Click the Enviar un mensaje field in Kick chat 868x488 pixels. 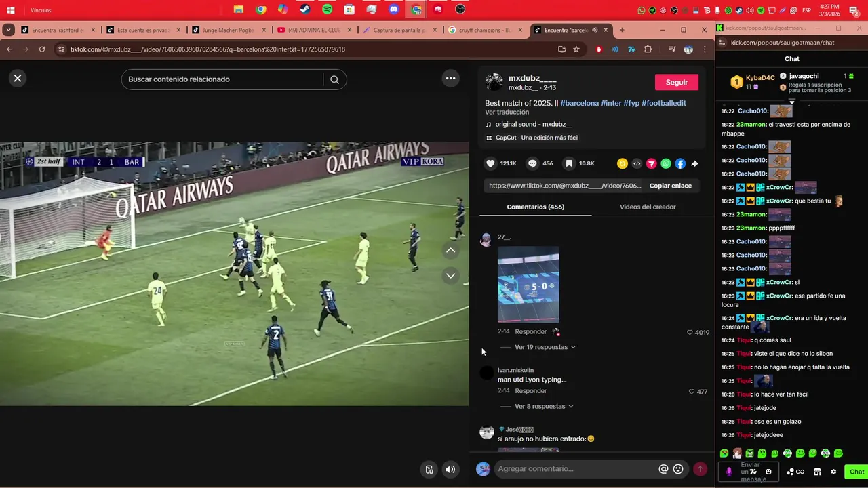pyautogui.click(x=750, y=472)
